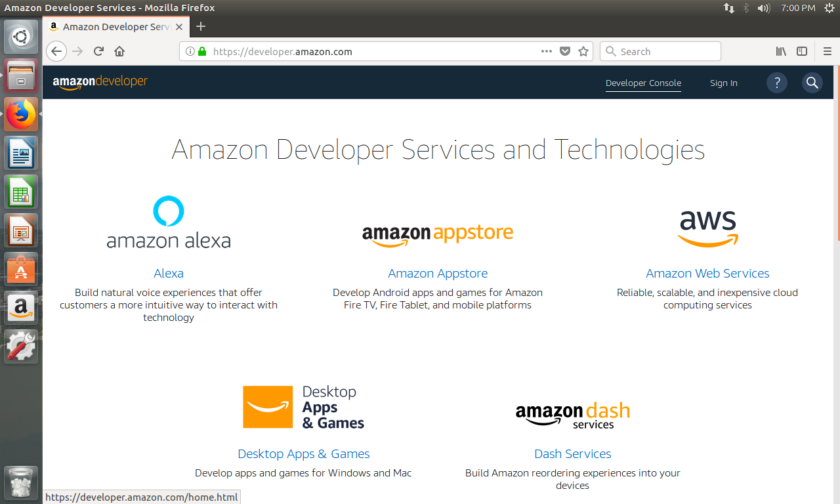Show site information for the page

click(x=190, y=51)
